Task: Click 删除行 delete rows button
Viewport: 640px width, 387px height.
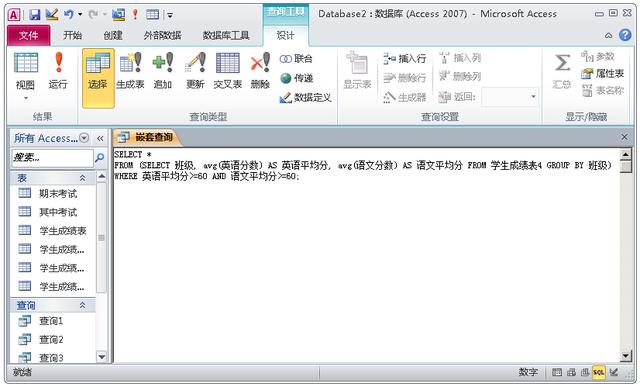Action: tap(405, 77)
